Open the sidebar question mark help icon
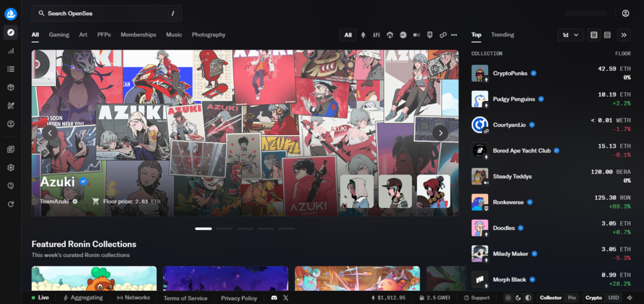644x304 pixels. coord(11,186)
